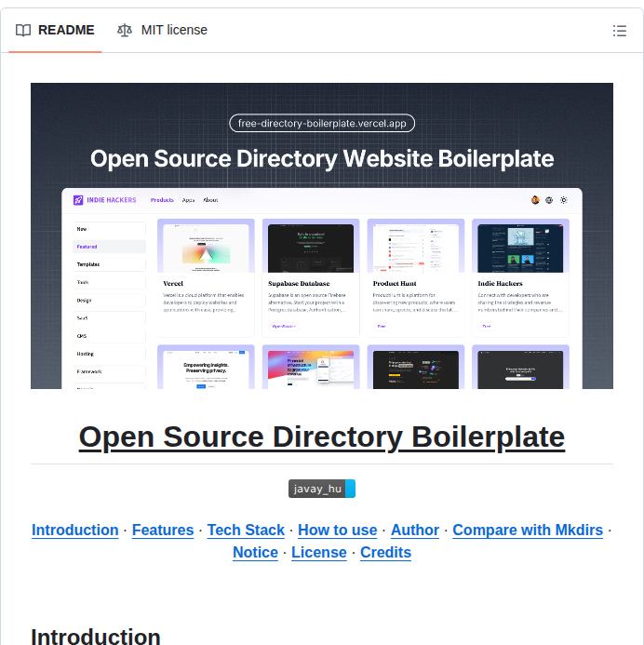The width and height of the screenshot is (644, 645).
Task: Click the README book icon
Action: pos(23,31)
